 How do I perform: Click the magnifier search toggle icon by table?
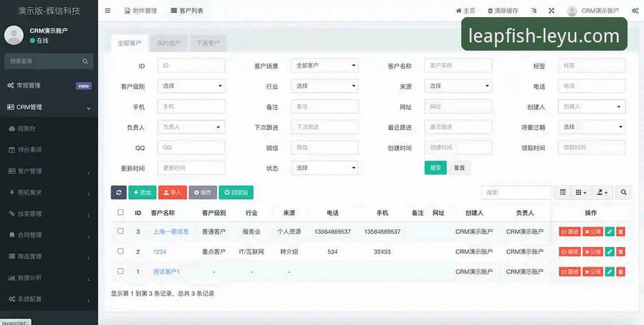[x=623, y=192]
